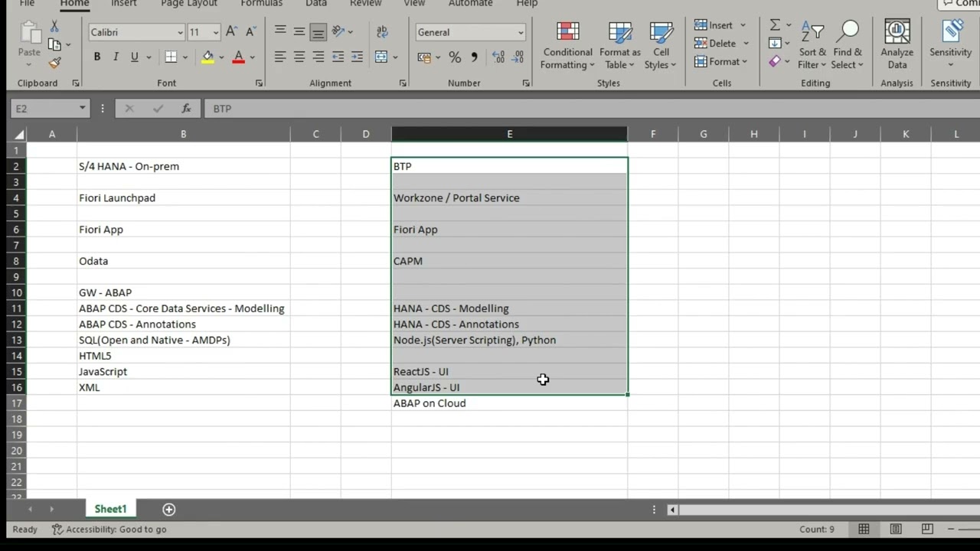Toggle Underline formatting
The height and width of the screenshot is (551, 980).
(x=135, y=57)
